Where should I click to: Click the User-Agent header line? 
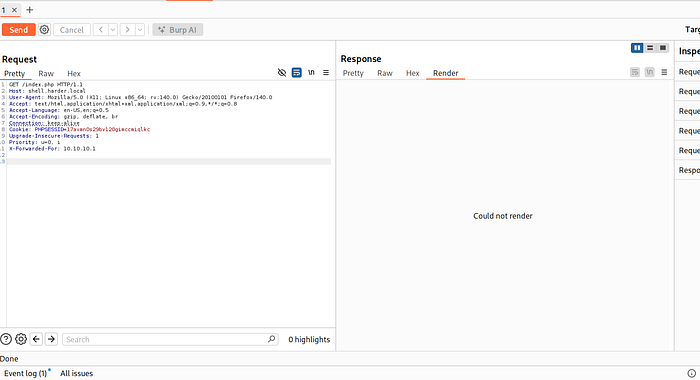click(140, 97)
